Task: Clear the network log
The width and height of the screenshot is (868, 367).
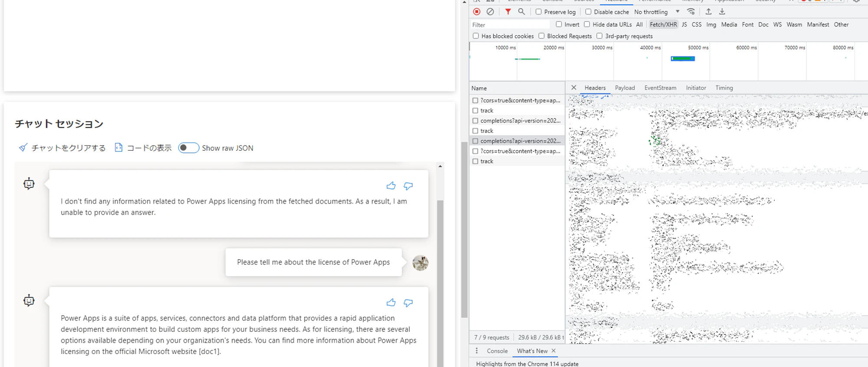Action: coord(490,12)
